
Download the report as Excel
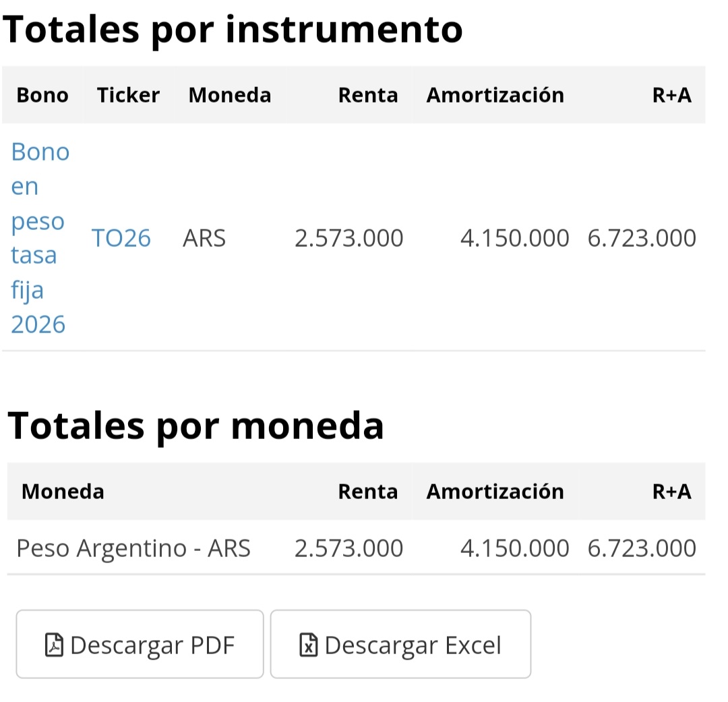pyautogui.click(x=400, y=644)
